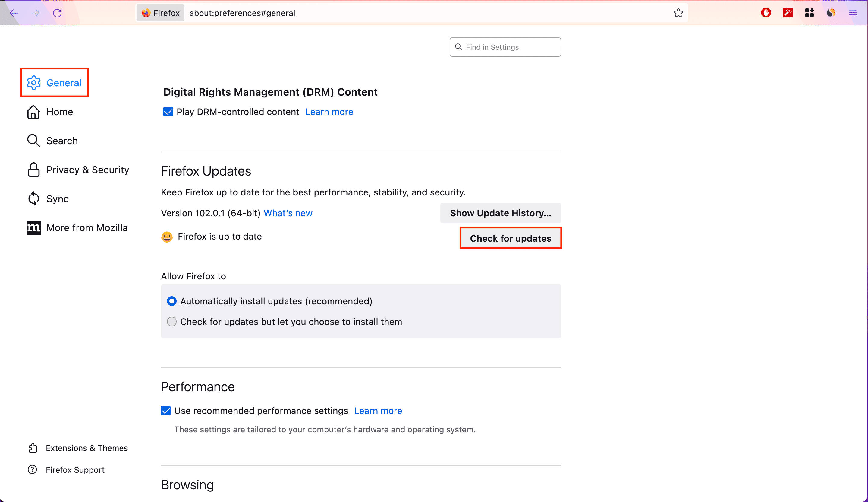
Task: Open the extensions grid icon in toolbar
Action: (809, 13)
